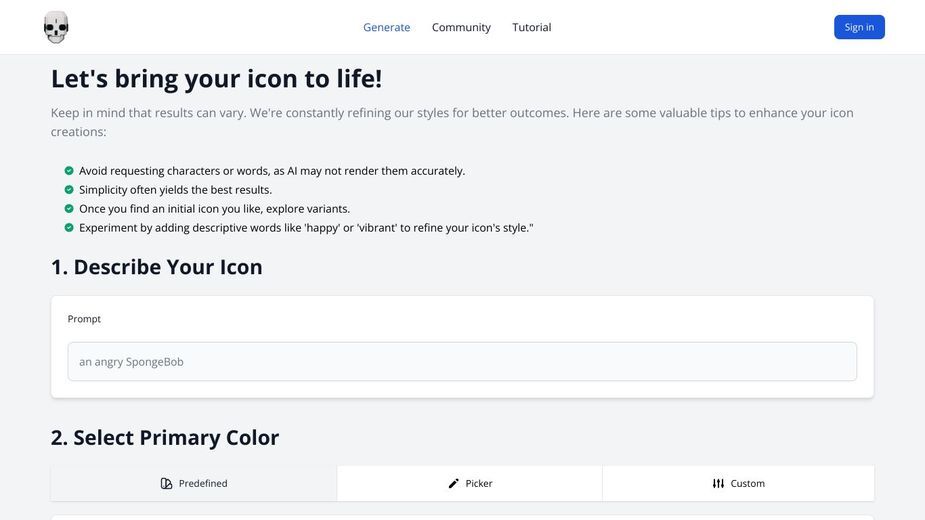
Task: Click the '2. Select Primary Color' heading
Action: click(165, 437)
